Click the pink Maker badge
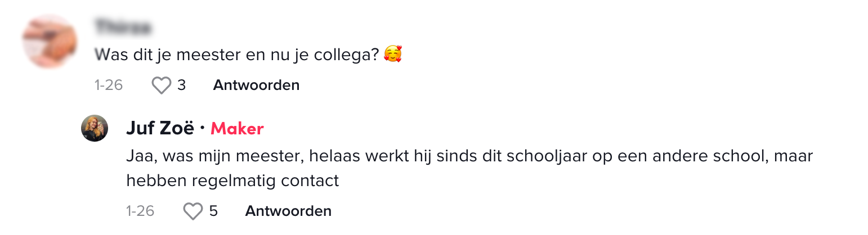Image resolution: width=868 pixels, height=235 pixels. tap(237, 129)
